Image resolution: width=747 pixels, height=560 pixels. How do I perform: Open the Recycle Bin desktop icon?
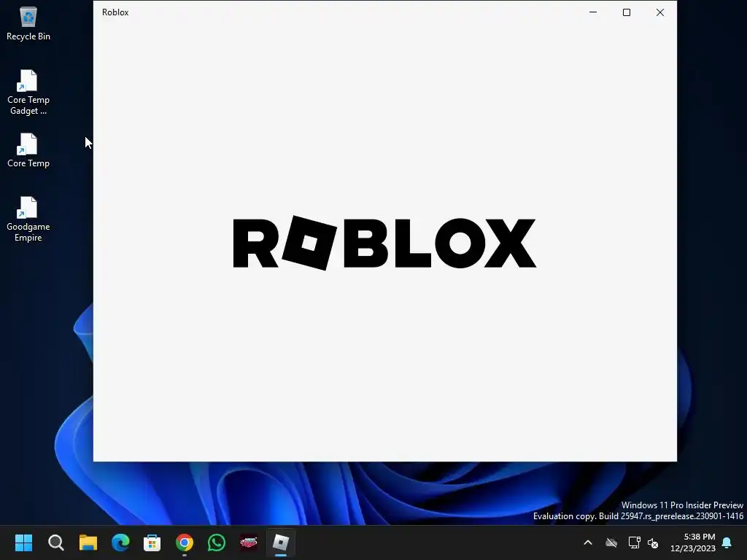coord(28,24)
